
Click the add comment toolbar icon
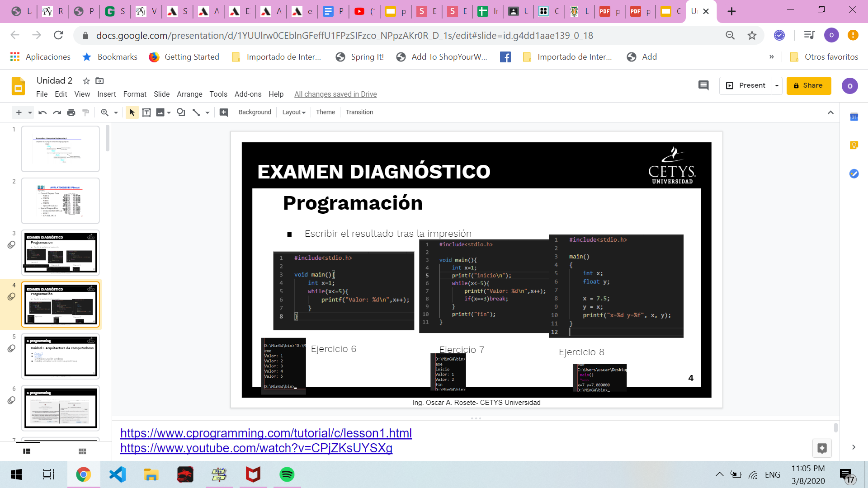click(224, 113)
